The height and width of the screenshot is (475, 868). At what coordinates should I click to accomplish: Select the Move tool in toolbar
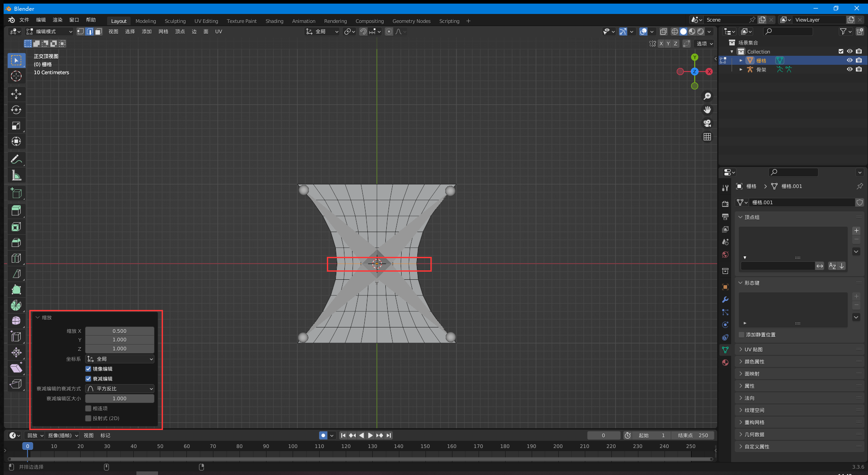click(16, 94)
